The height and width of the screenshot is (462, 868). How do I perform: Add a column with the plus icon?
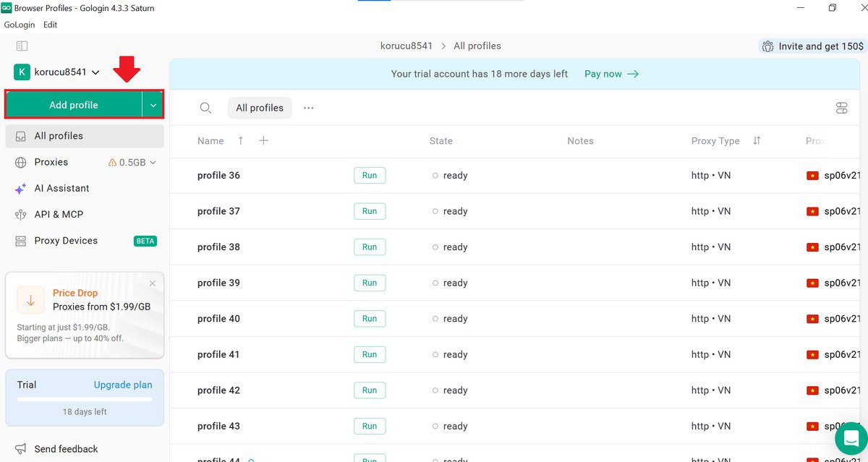click(x=263, y=140)
